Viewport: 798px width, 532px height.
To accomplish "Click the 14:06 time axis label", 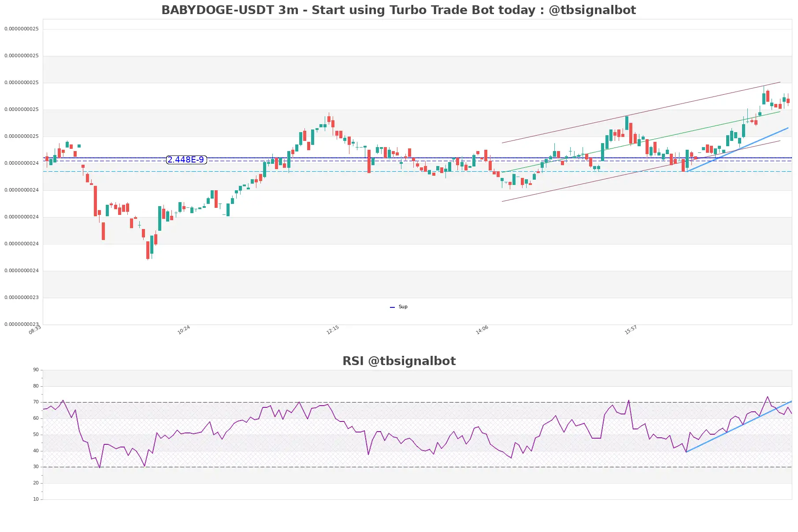I will coord(482,330).
